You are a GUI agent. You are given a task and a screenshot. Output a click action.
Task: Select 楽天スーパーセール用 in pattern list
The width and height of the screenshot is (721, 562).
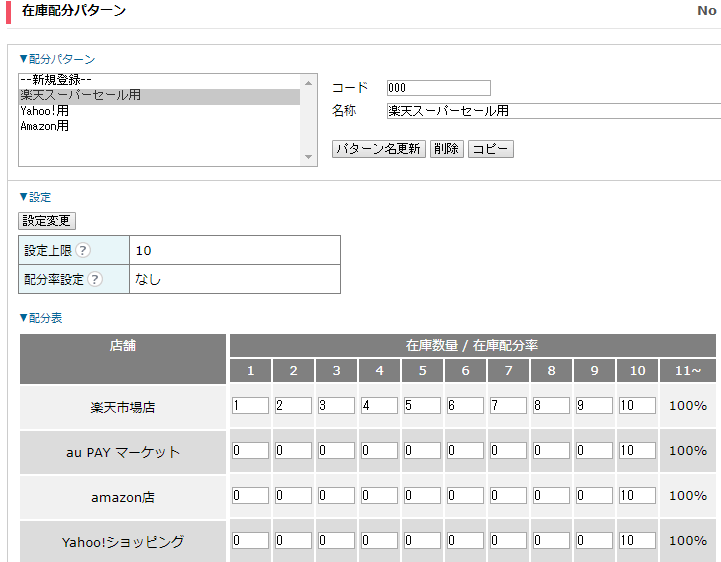click(159, 96)
